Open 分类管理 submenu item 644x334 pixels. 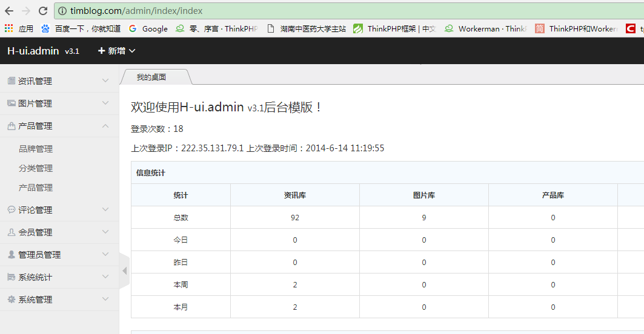tap(36, 168)
